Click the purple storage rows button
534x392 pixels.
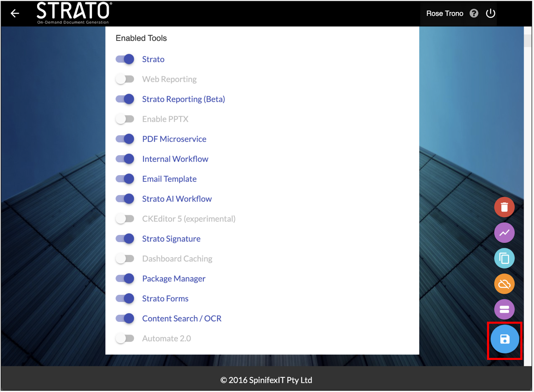504,309
